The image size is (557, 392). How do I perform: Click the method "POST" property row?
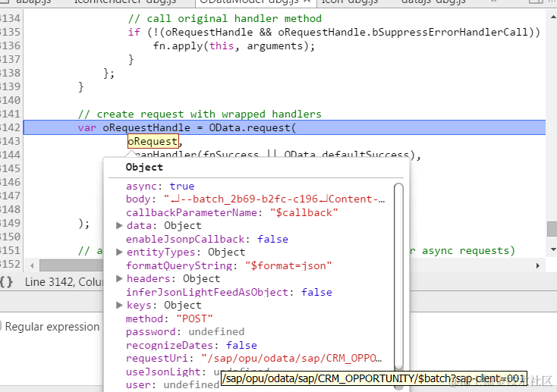point(169,318)
